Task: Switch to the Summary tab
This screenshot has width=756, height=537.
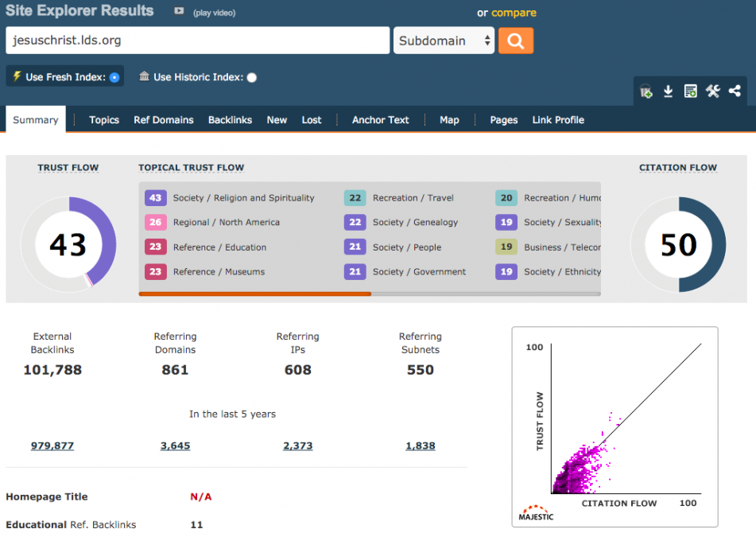Action: click(36, 119)
